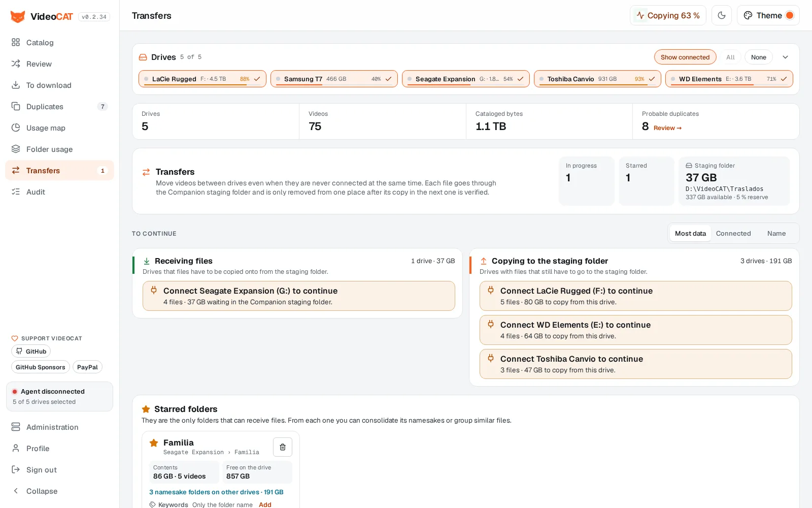Sort transfers by Connected

coord(733,233)
